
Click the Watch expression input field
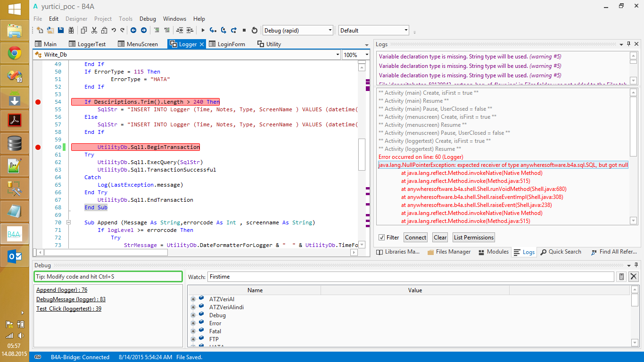click(x=410, y=277)
